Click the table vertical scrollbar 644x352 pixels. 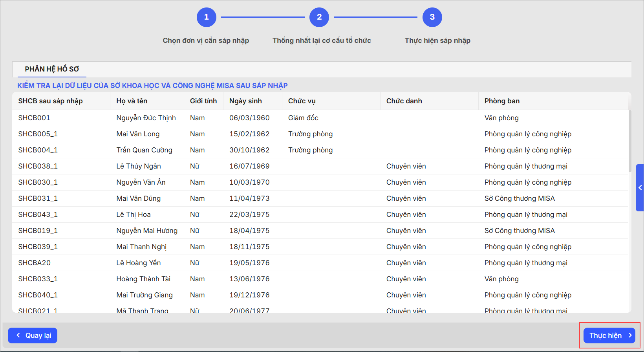pos(630,141)
